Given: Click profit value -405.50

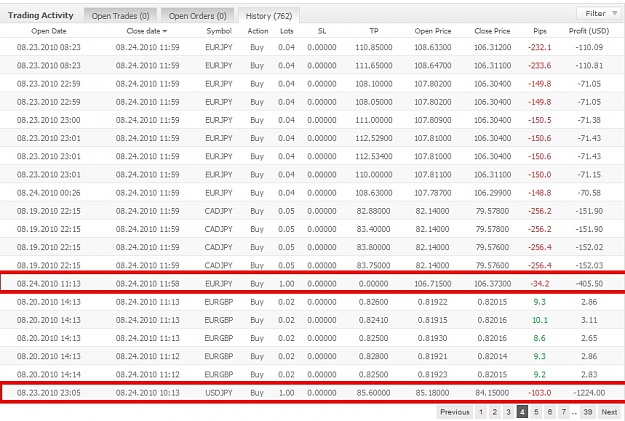Looking at the screenshot, I should (589, 283).
